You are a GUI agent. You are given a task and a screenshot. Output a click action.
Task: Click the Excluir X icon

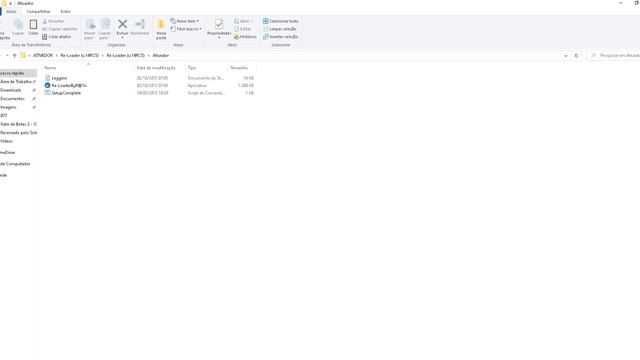(x=122, y=24)
